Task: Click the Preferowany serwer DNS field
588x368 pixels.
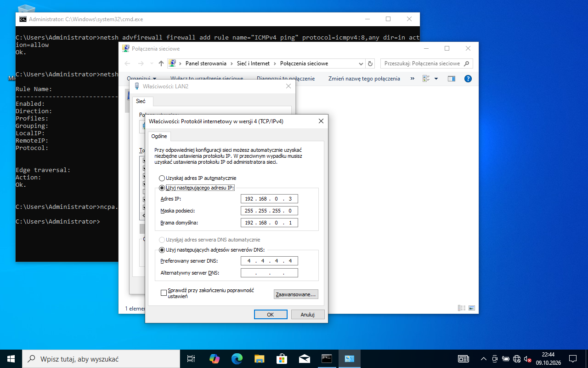Action: pos(269,261)
